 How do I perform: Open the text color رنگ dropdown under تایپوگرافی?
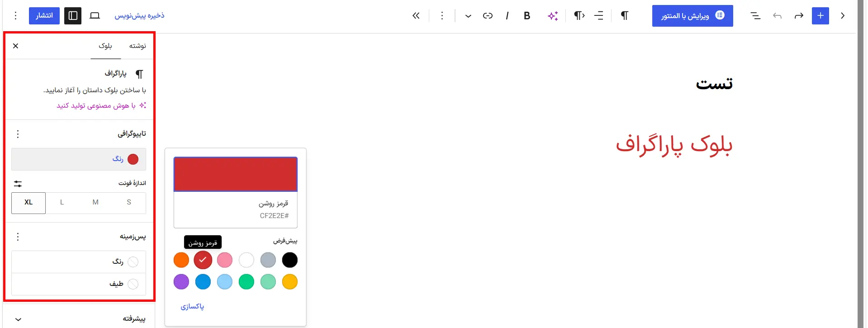click(x=79, y=159)
